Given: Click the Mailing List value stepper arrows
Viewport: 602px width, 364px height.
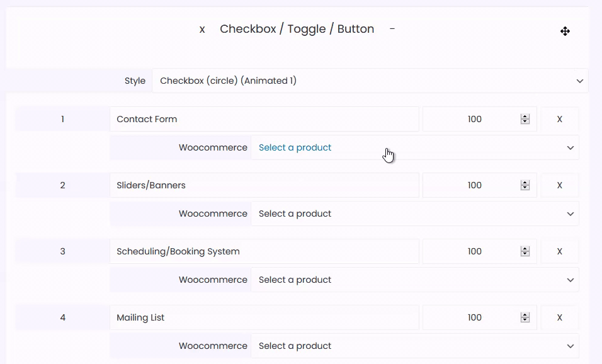Looking at the screenshot, I should coord(525,317).
